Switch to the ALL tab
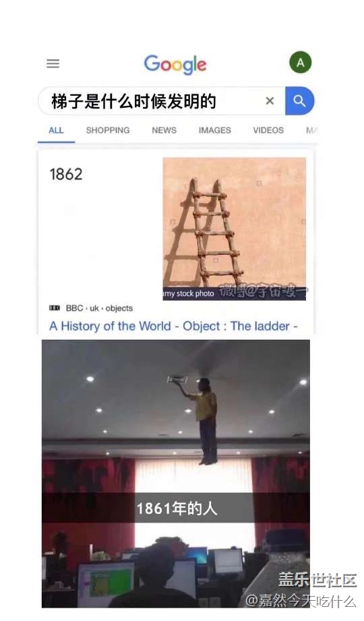 pos(56,130)
